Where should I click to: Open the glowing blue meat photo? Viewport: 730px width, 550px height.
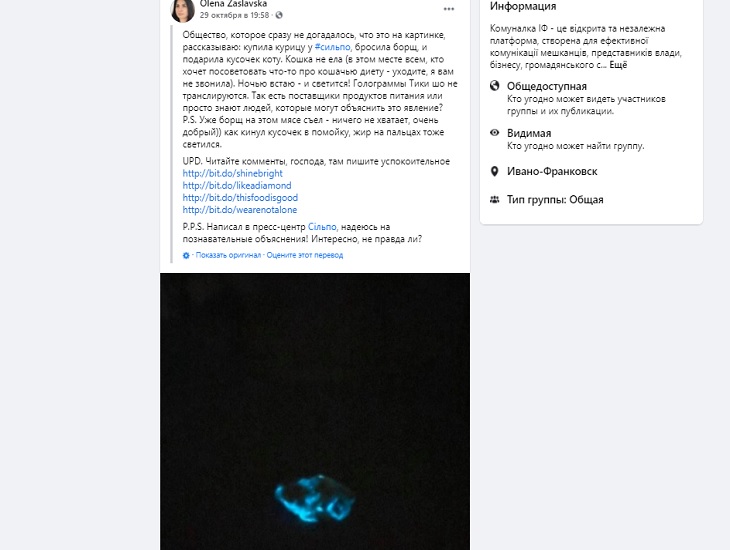tap(315, 411)
